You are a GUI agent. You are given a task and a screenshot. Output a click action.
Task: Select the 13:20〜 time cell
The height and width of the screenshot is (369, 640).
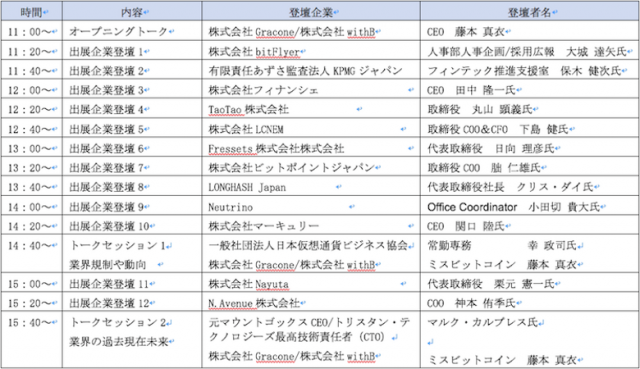tap(32, 167)
